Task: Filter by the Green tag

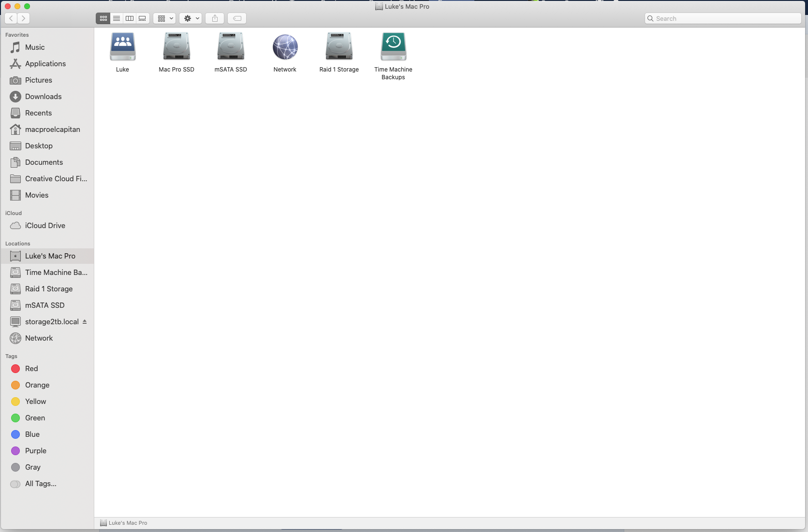Action: (47, 418)
